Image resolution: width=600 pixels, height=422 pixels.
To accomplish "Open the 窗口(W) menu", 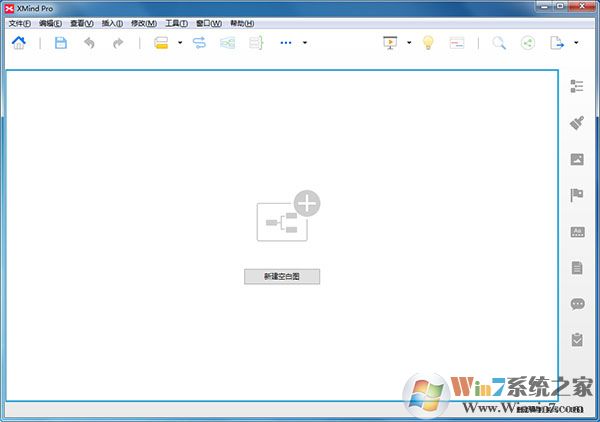I will click(209, 23).
